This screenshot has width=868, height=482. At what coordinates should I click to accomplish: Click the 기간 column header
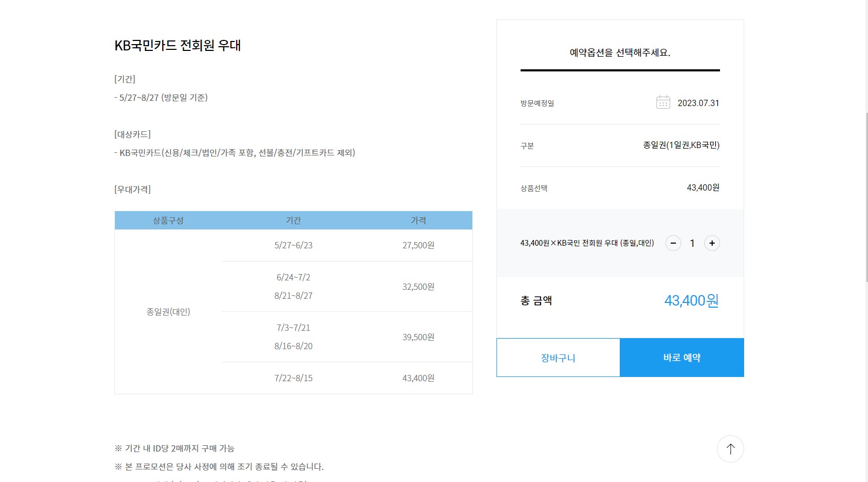pyautogui.click(x=293, y=221)
